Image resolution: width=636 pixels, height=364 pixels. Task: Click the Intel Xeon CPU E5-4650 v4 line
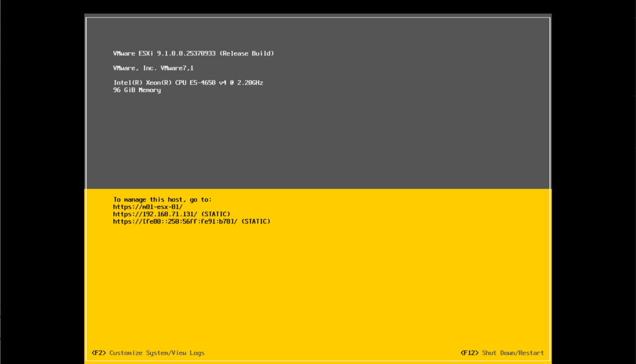click(188, 83)
